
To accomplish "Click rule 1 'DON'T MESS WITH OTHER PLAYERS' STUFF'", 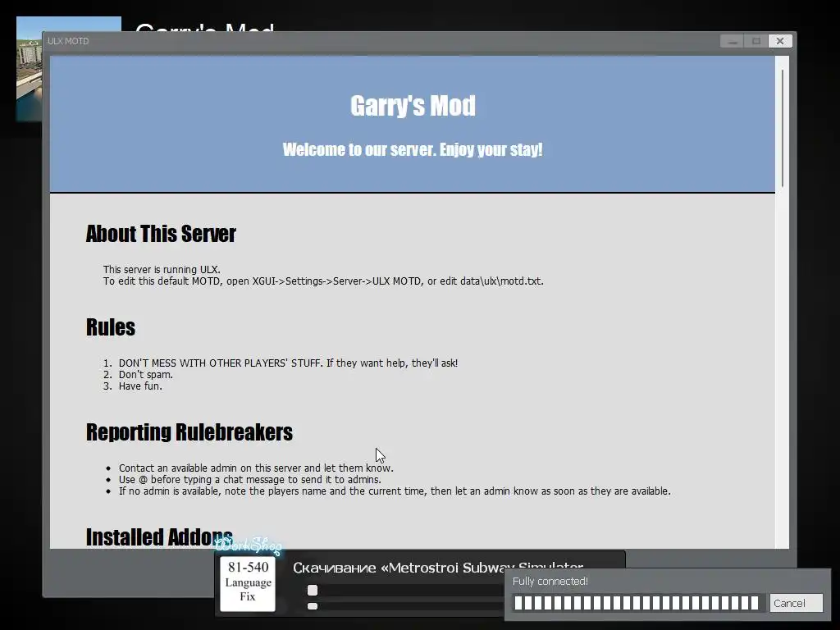I will 288,363.
